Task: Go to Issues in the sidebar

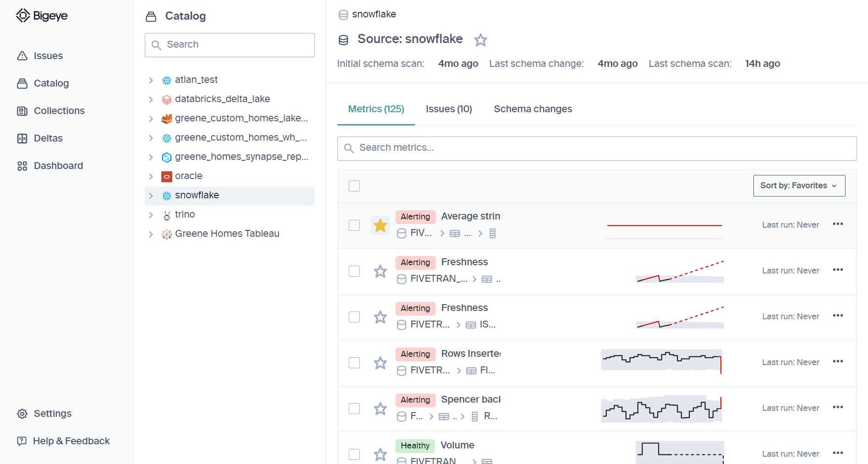Action: (x=48, y=56)
